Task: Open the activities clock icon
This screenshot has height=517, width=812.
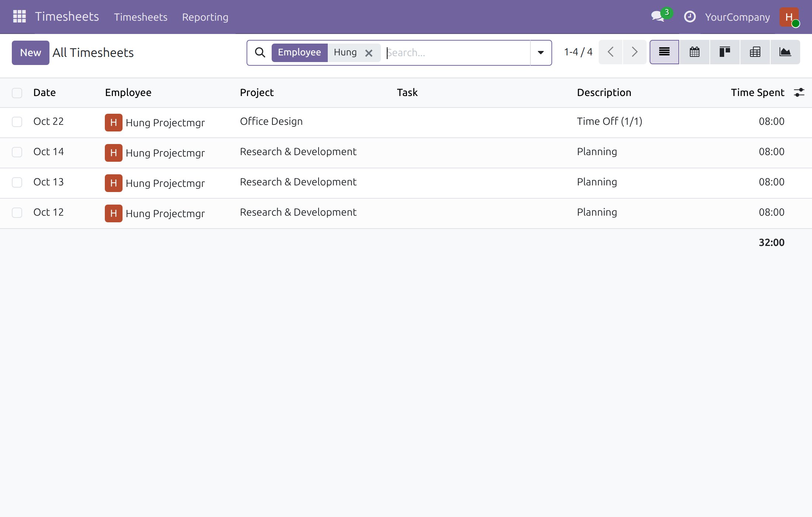Action: click(x=689, y=17)
